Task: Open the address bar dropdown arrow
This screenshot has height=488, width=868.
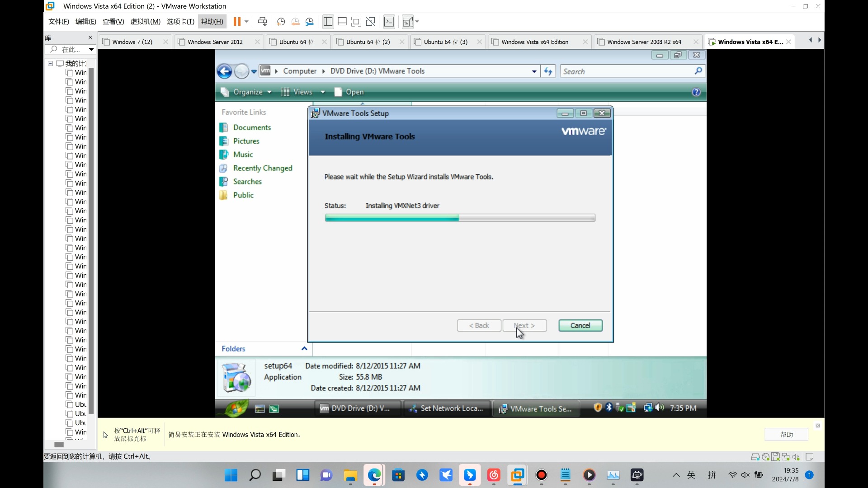Action: 534,71
